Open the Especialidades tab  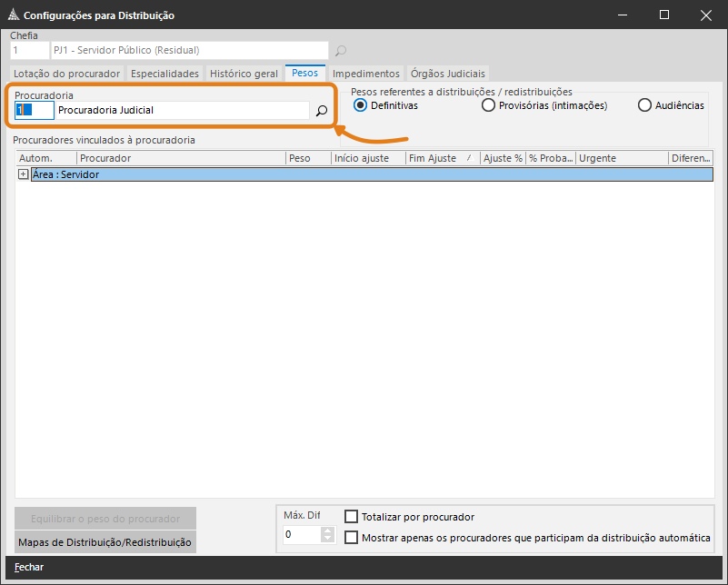165,74
